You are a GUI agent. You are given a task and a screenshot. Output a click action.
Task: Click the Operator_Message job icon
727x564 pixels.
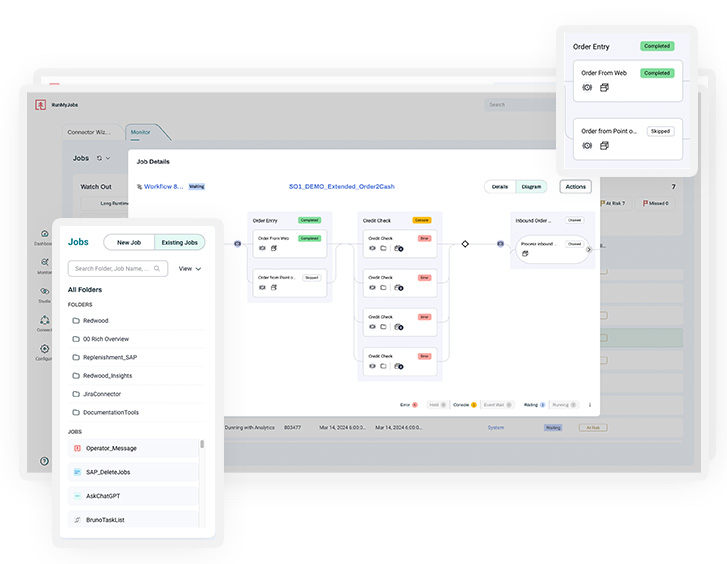[x=76, y=448]
